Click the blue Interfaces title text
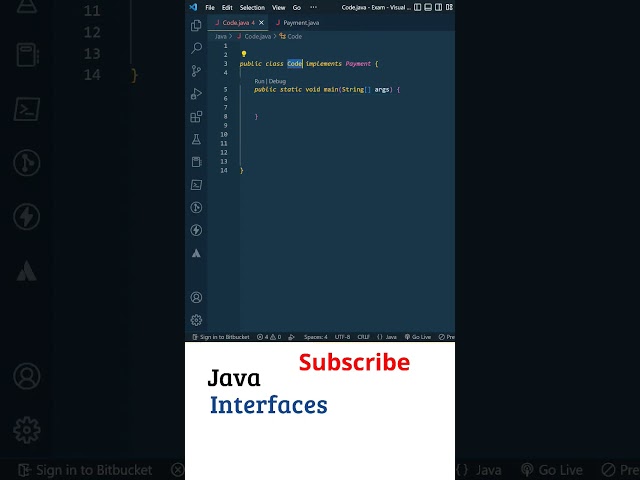Screen dimensions: 640x480 269,405
